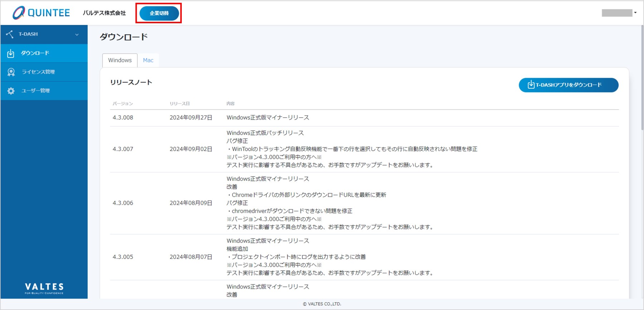Click the VALTES logo at sidebar bottom

[44, 288]
